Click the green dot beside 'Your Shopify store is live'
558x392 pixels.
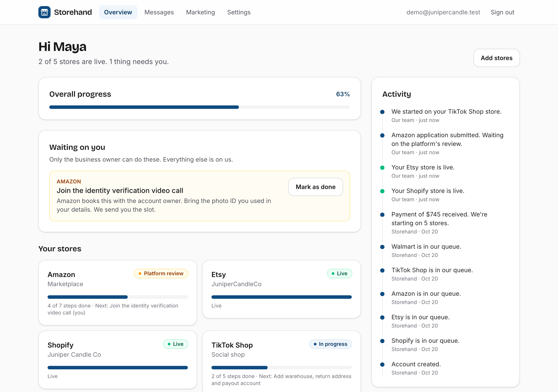coord(382,191)
